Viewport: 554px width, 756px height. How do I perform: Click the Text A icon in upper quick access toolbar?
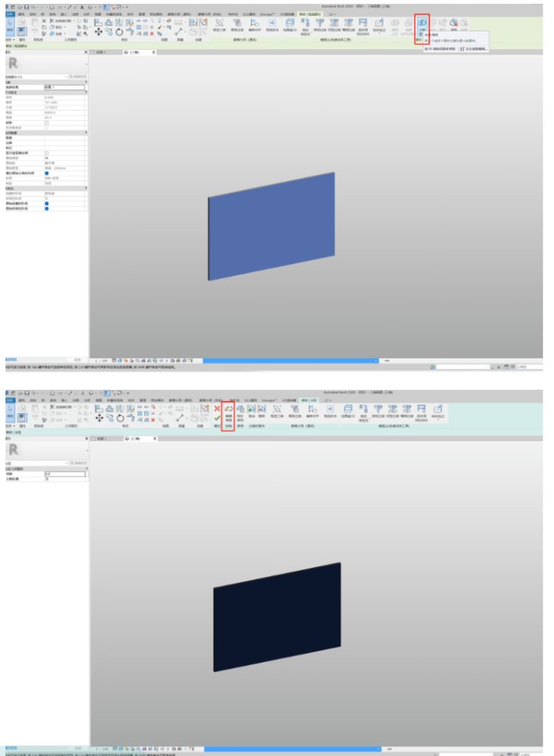pos(82,7)
